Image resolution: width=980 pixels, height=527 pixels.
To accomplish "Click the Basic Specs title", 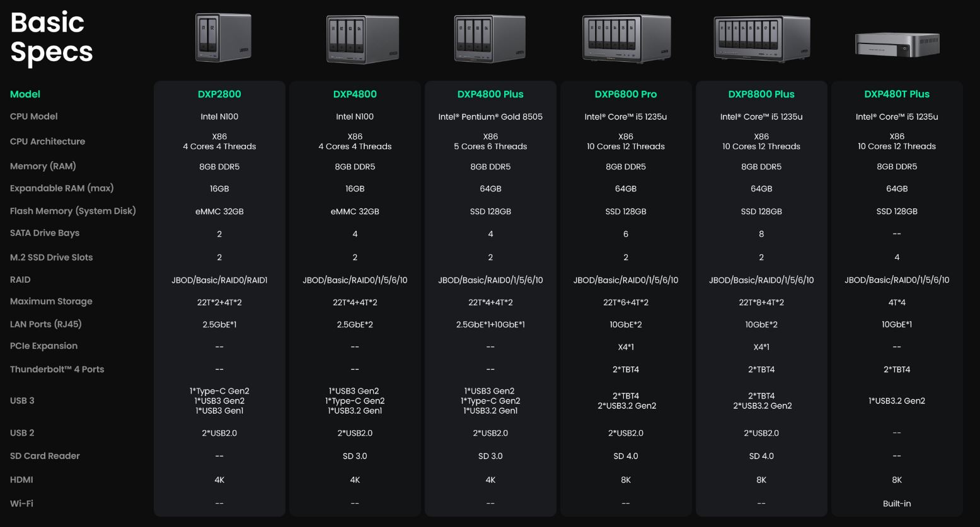I will coord(52,38).
